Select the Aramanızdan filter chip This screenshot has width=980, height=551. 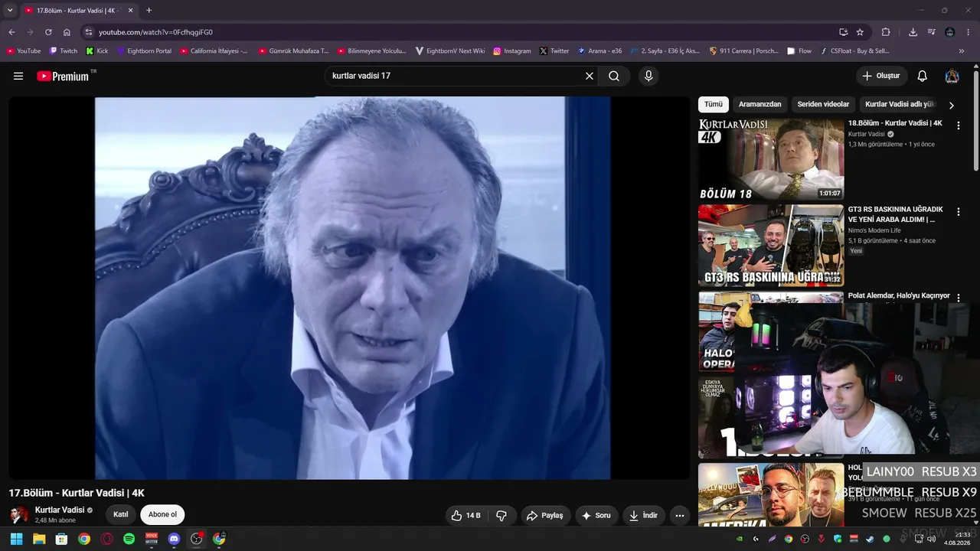point(760,104)
